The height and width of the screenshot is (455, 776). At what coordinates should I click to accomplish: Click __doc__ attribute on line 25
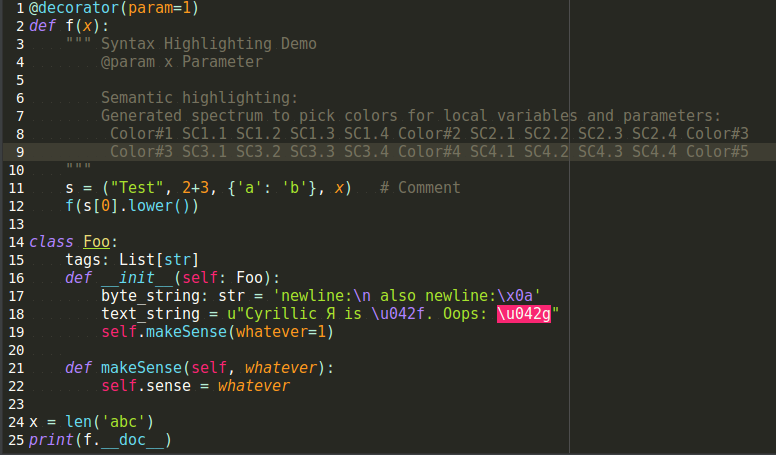[x=132, y=440]
